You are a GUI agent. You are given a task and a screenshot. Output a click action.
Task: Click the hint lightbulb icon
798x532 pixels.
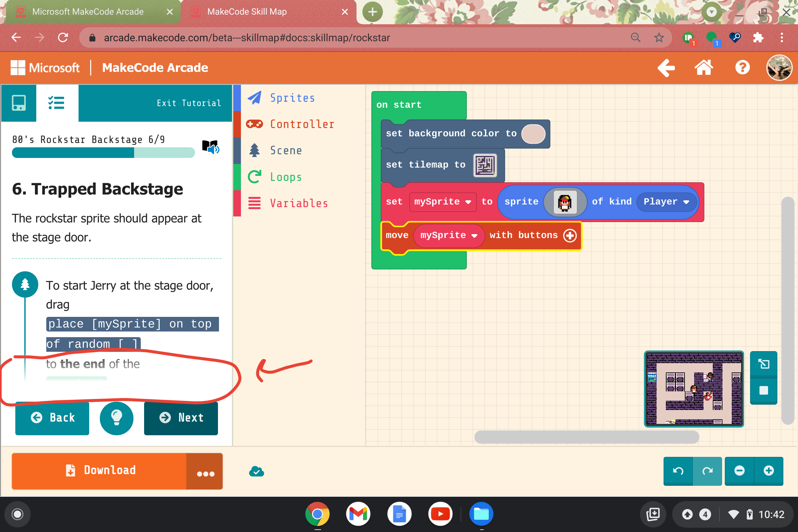click(x=116, y=418)
